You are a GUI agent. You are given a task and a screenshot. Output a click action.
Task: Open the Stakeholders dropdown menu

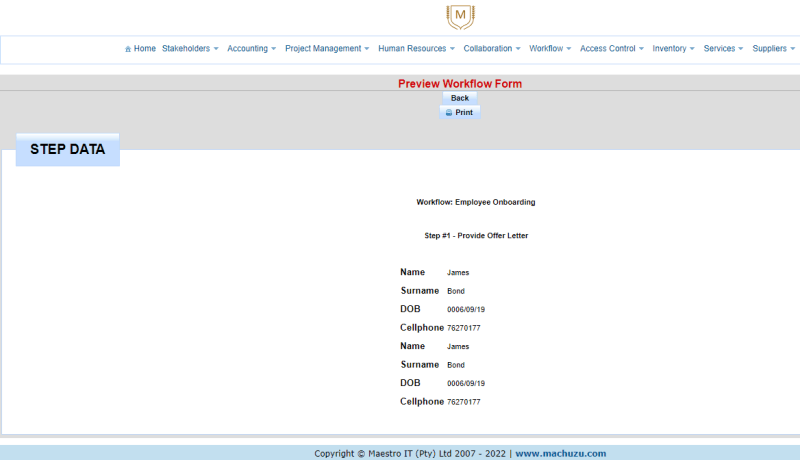click(x=190, y=48)
